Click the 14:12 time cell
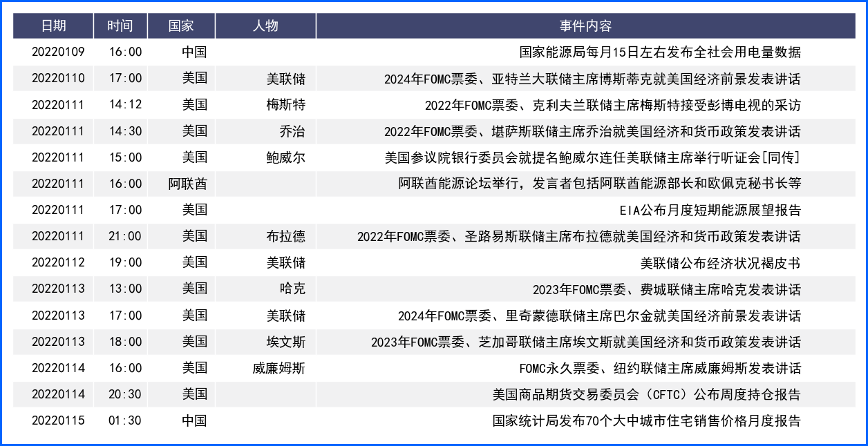This screenshot has height=446, width=868. (x=125, y=105)
